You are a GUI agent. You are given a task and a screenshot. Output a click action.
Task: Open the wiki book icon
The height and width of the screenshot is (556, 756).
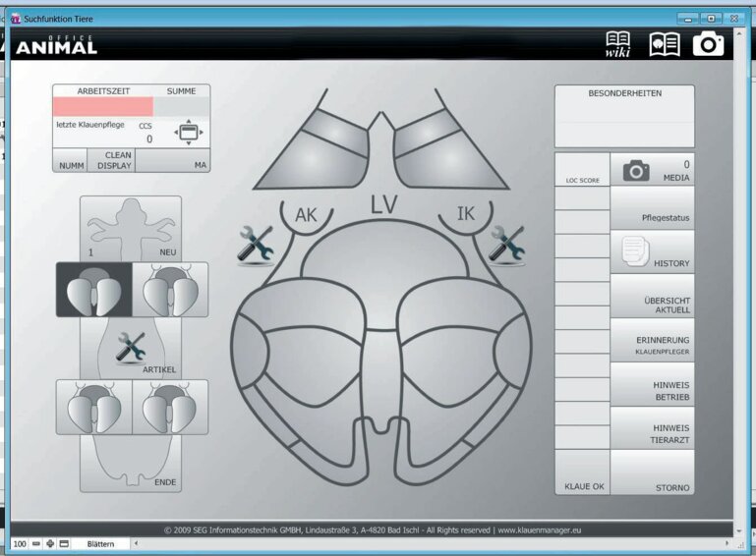pyautogui.click(x=617, y=44)
